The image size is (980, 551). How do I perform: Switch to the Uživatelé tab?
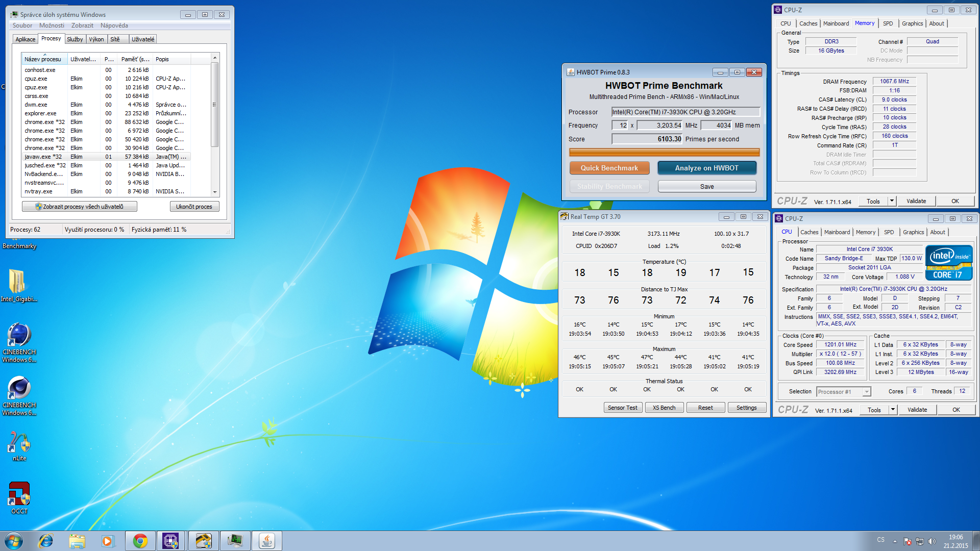tap(143, 39)
